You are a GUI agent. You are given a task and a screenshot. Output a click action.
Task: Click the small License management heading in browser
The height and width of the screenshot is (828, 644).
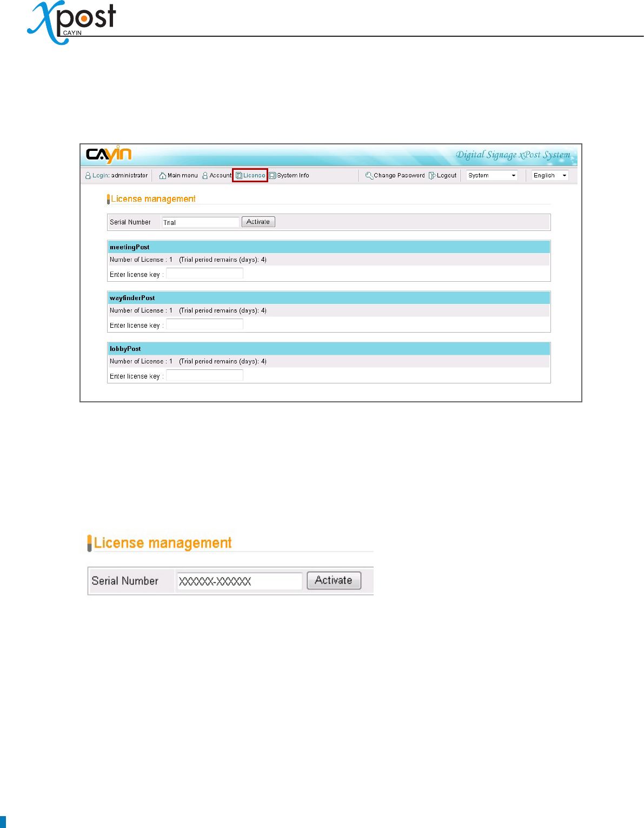[x=153, y=199]
